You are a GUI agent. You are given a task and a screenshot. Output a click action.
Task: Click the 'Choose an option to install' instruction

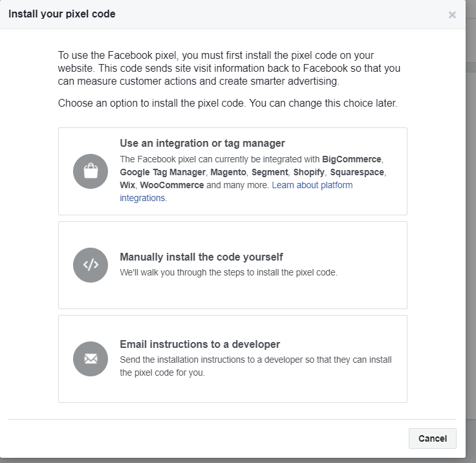[x=228, y=103]
